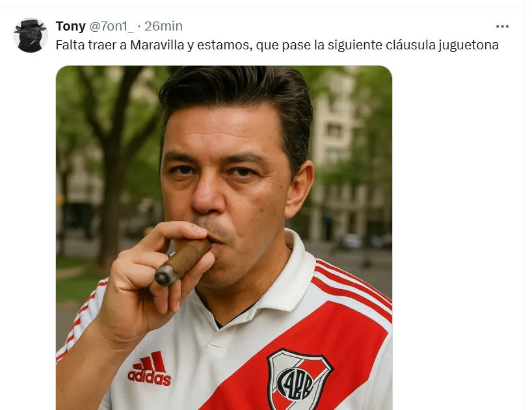Viewport: 532px width, 410px height.
Task: Click the lit cigar in the photo
Action: click(183, 261)
